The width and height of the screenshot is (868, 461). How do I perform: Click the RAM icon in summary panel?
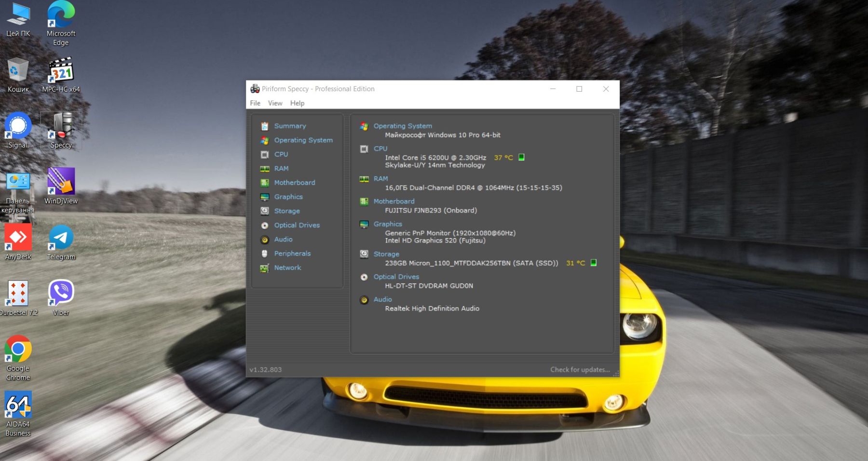coord(364,179)
